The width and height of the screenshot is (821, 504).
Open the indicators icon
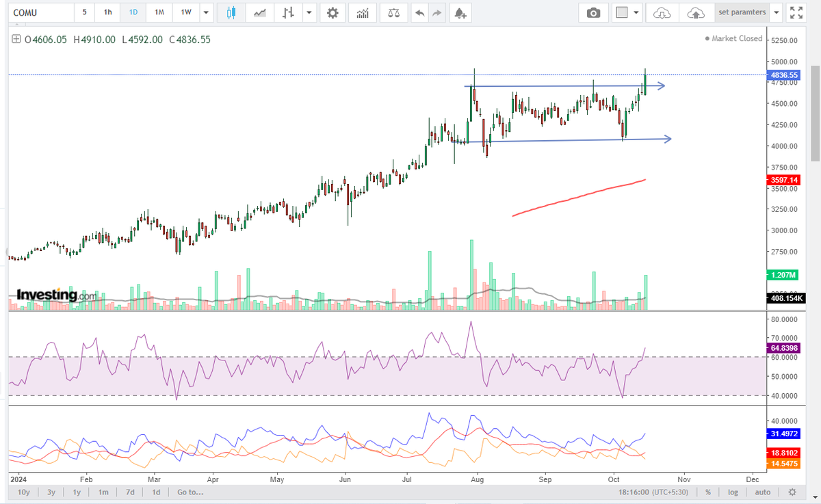coord(363,12)
